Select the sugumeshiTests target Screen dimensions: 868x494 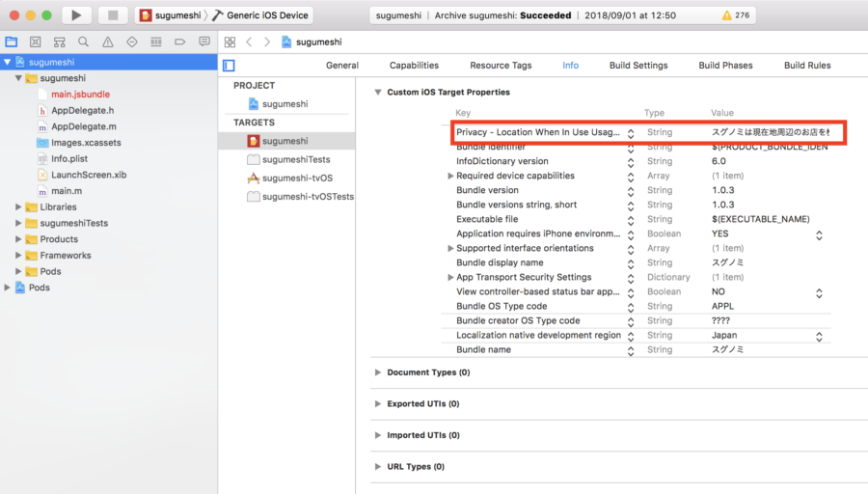pyautogui.click(x=296, y=159)
